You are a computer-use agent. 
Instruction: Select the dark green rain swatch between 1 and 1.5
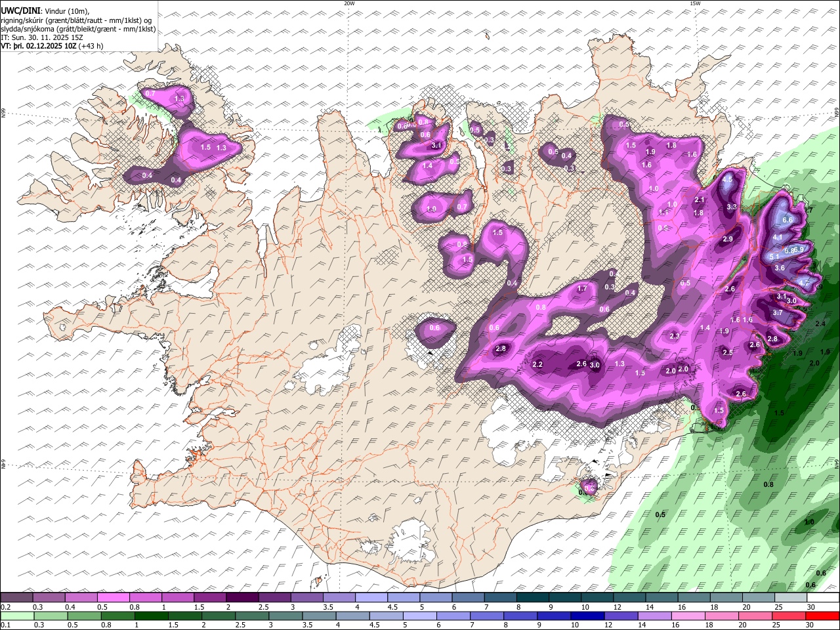point(152,616)
